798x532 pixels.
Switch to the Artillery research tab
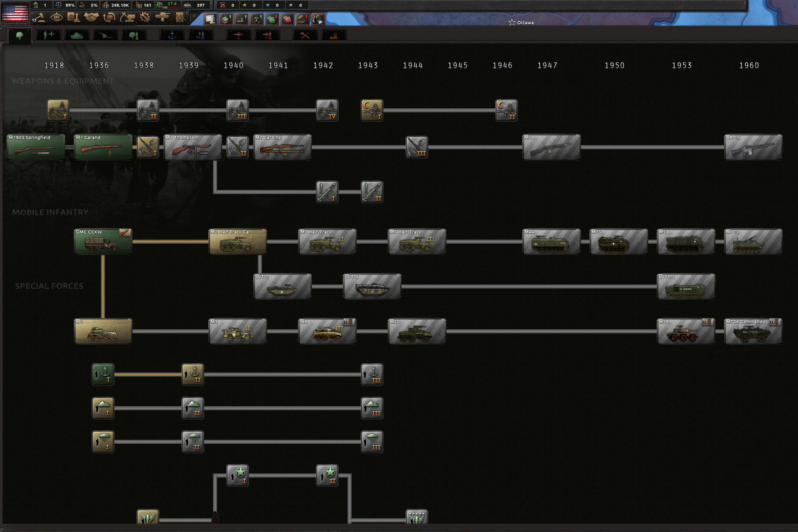point(105,35)
